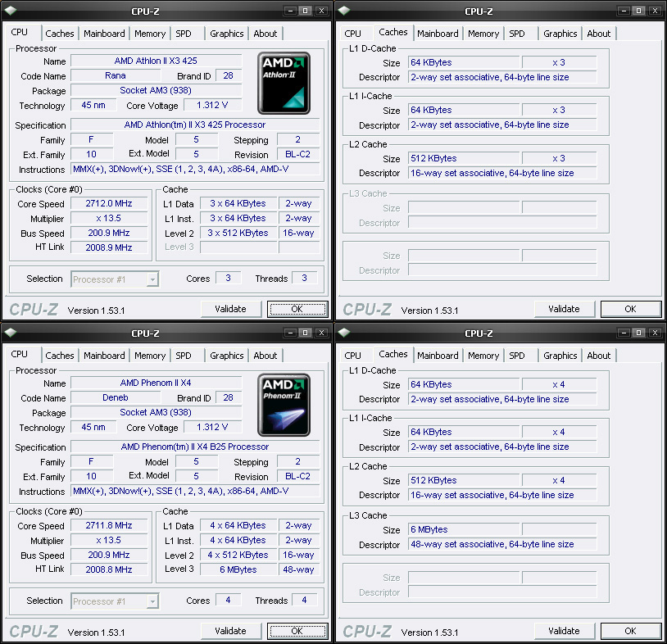Click 'AMD Athlon(tm) II X3 425 Processor' specification
The image size is (667, 644).
click(x=195, y=125)
